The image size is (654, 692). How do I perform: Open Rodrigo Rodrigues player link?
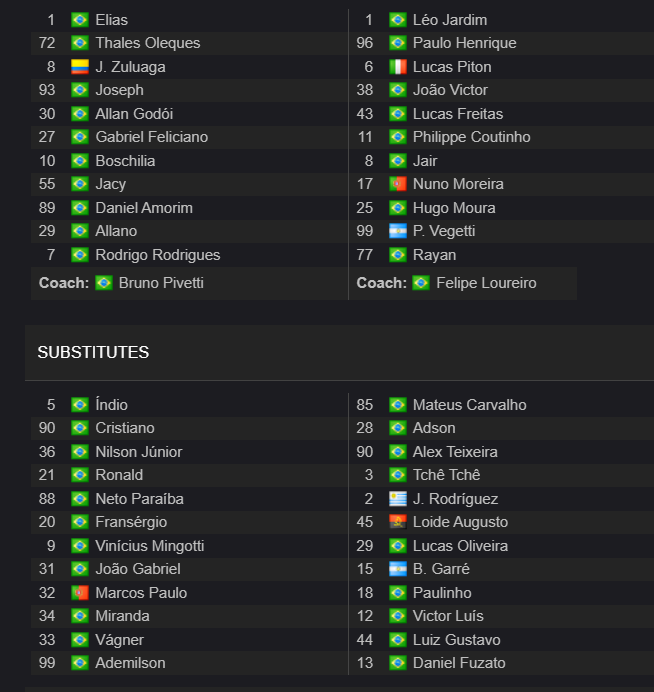pyautogui.click(x=158, y=255)
